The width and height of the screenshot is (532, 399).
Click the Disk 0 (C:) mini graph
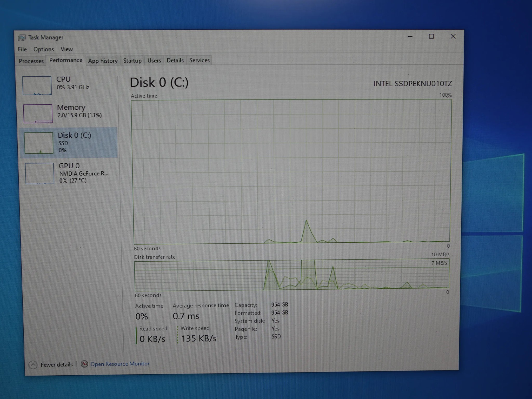pyautogui.click(x=39, y=143)
